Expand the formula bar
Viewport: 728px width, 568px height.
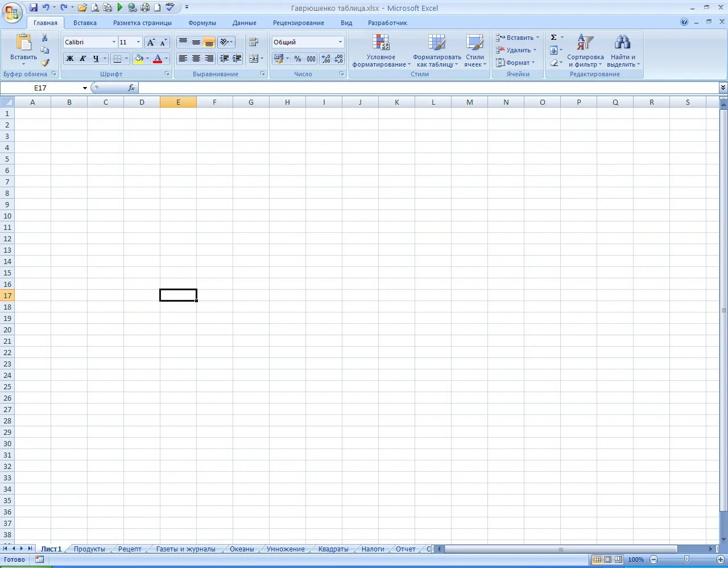coord(723,87)
